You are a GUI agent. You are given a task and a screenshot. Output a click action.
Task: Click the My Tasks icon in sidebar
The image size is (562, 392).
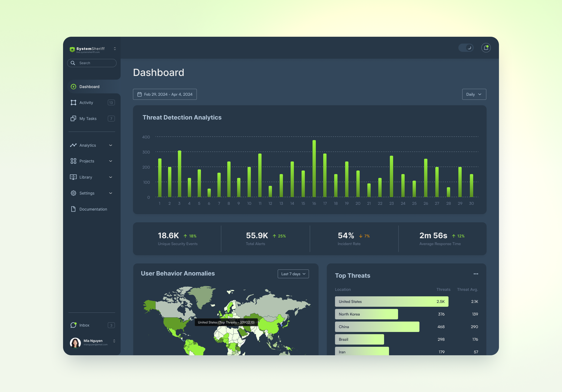click(73, 118)
